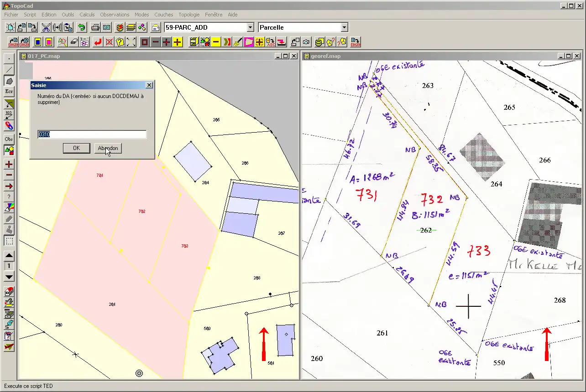Click the red return arrow icon

(98, 42)
